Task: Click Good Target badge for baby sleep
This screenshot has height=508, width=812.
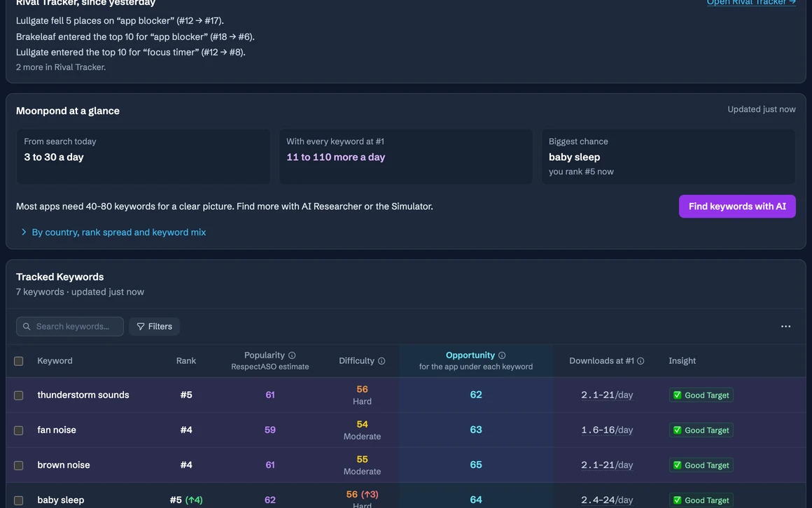Action: coord(701,500)
